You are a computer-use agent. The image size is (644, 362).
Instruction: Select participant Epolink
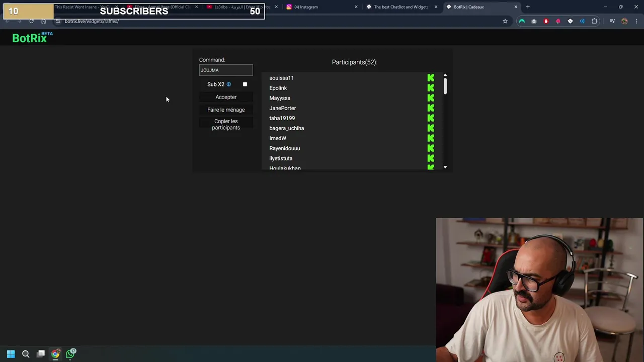[x=278, y=88]
